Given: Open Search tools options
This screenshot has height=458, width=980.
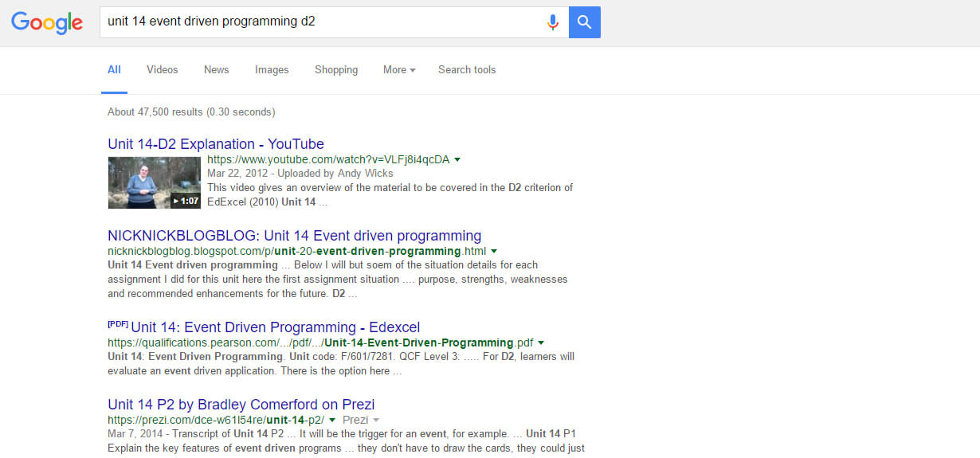Looking at the screenshot, I should click(467, 70).
